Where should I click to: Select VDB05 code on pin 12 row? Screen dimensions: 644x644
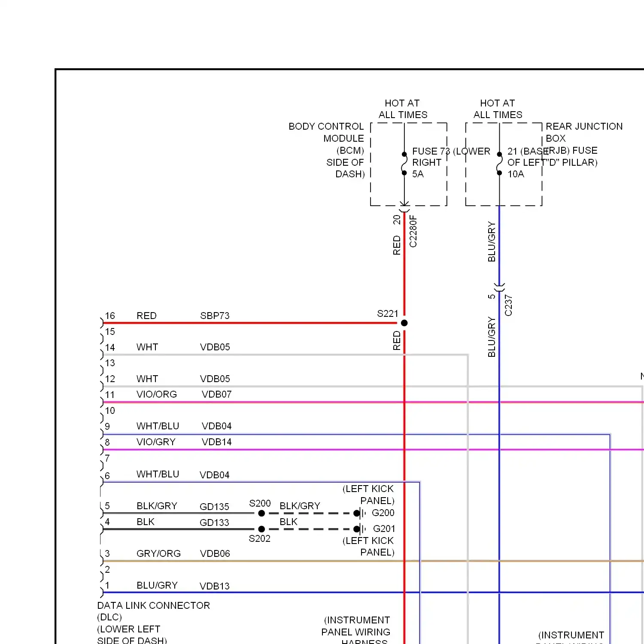pos(215,379)
